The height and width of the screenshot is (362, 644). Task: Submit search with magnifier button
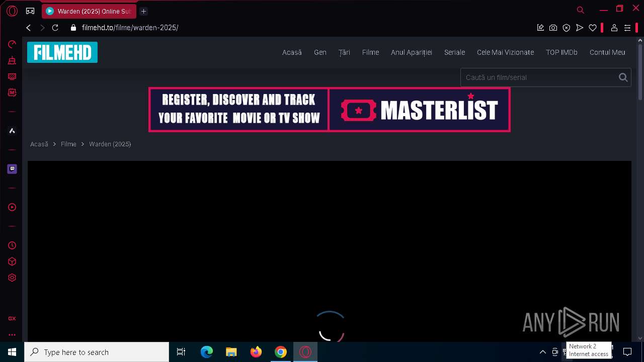pos(623,77)
